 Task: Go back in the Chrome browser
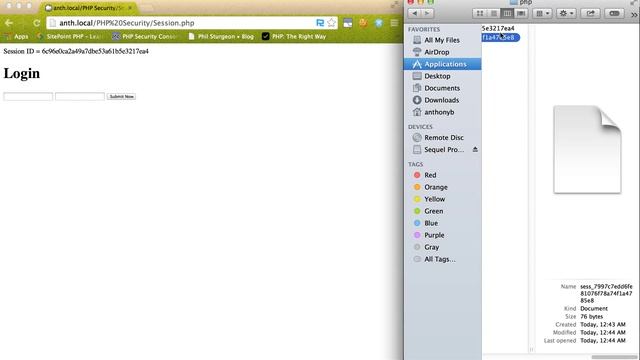(9, 23)
